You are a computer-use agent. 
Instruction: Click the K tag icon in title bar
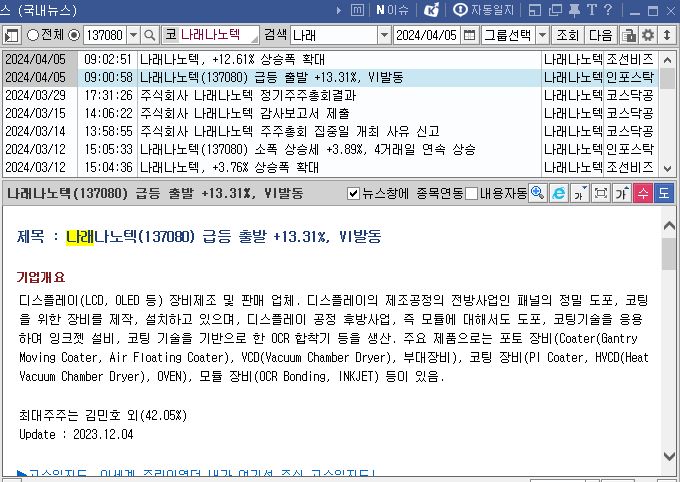pos(431,10)
